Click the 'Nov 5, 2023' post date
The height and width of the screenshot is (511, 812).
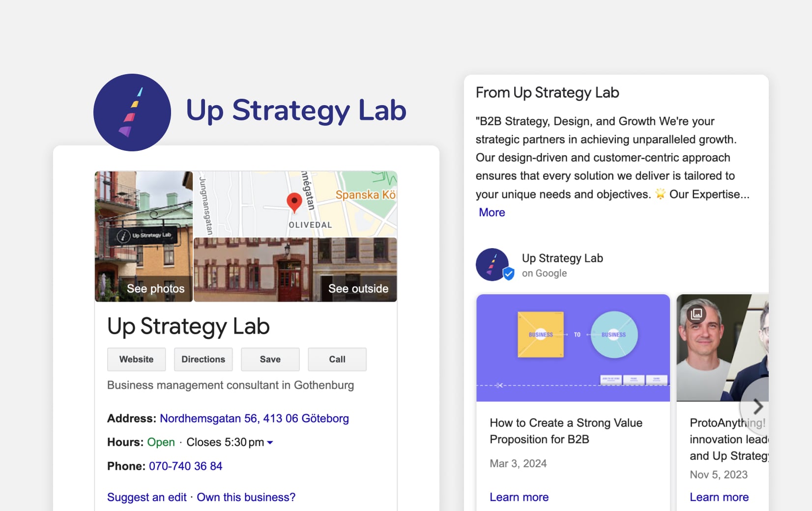[719, 475]
